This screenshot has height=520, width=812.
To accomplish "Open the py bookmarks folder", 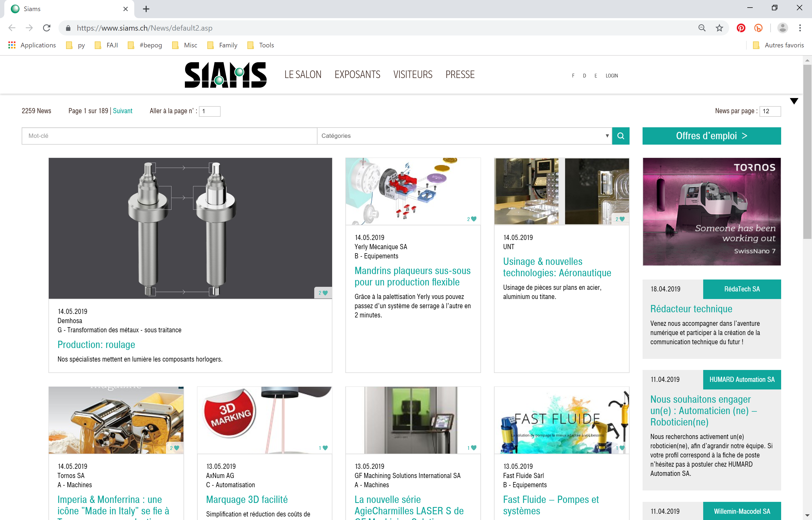I will tap(76, 45).
